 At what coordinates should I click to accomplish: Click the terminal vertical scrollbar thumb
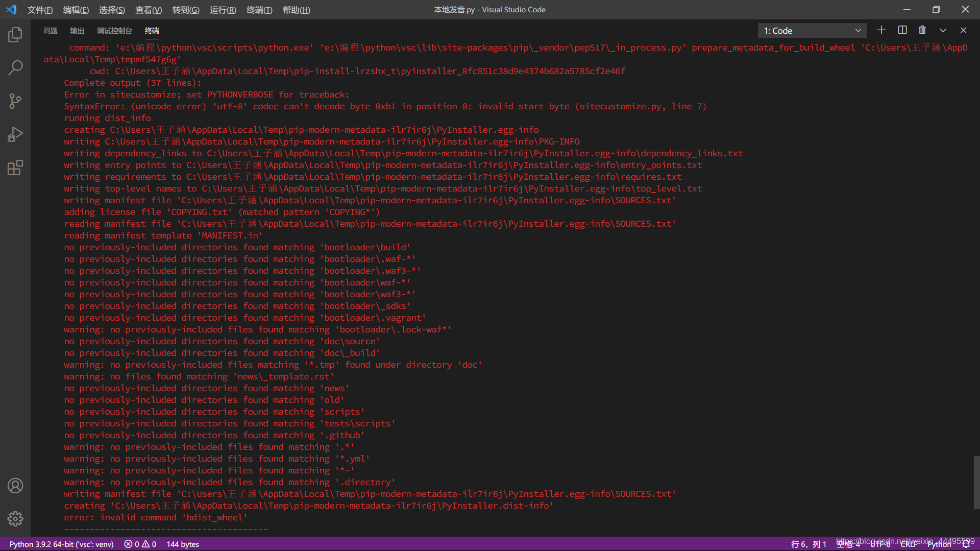976,483
